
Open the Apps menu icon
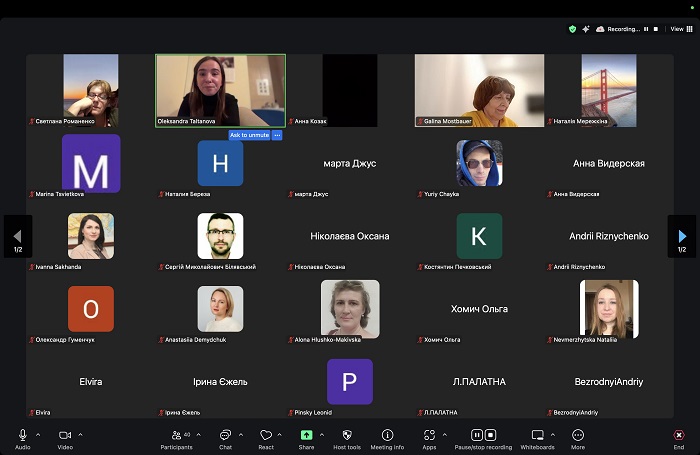(x=429, y=436)
